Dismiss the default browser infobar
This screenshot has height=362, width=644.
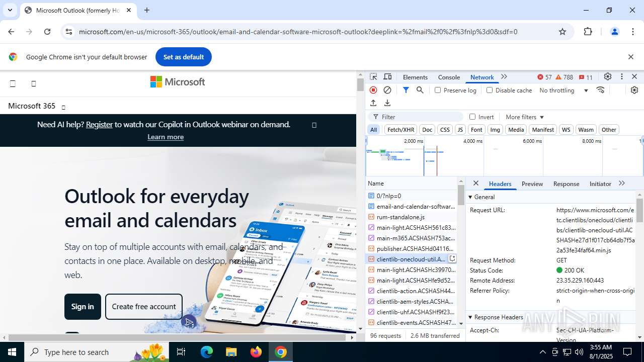click(631, 57)
